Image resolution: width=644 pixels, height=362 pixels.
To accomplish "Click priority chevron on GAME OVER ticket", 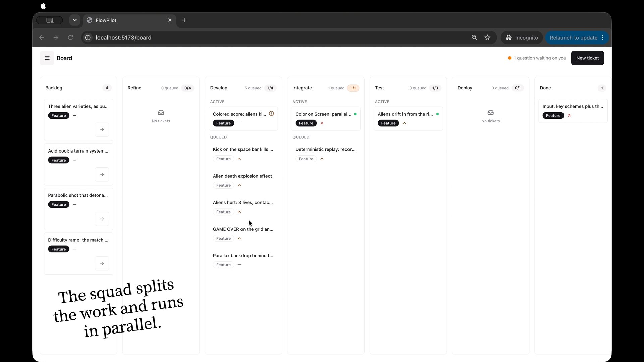I will pyautogui.click(x=239, y=238).
